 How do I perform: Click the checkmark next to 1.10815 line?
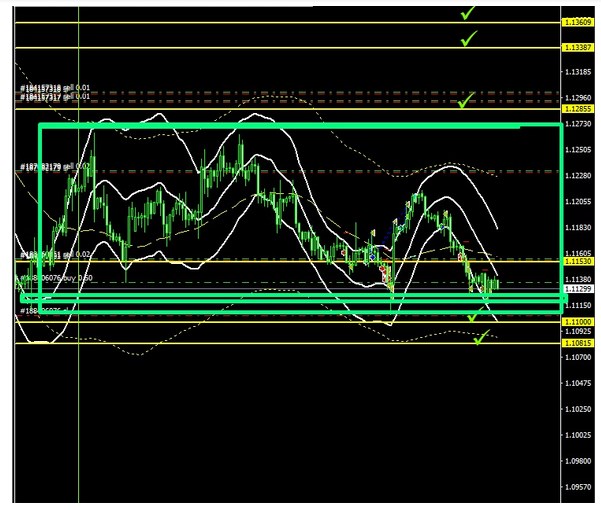point(480,338)
